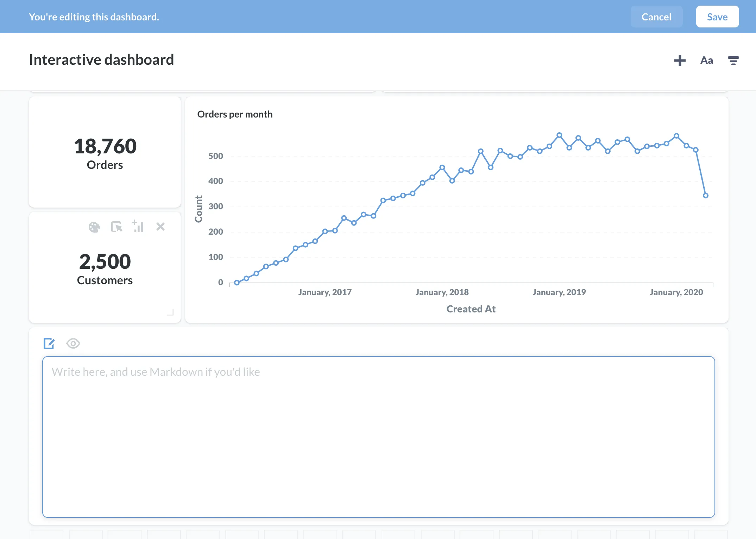Image resolution: width=756 pixels, height=539 pixels.
Task: Click into the Markdown text area
Action: 378,437
